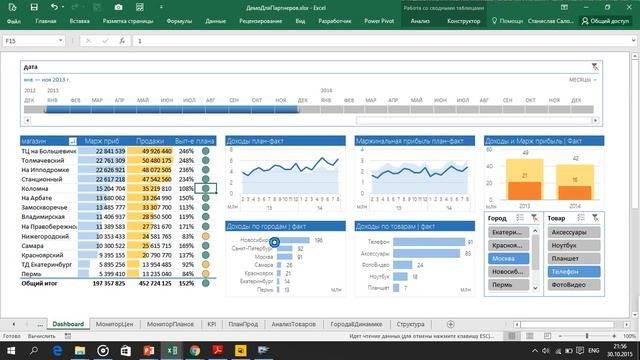
Task: Click the Станислав Сало... account name
Action: point(551,21)
